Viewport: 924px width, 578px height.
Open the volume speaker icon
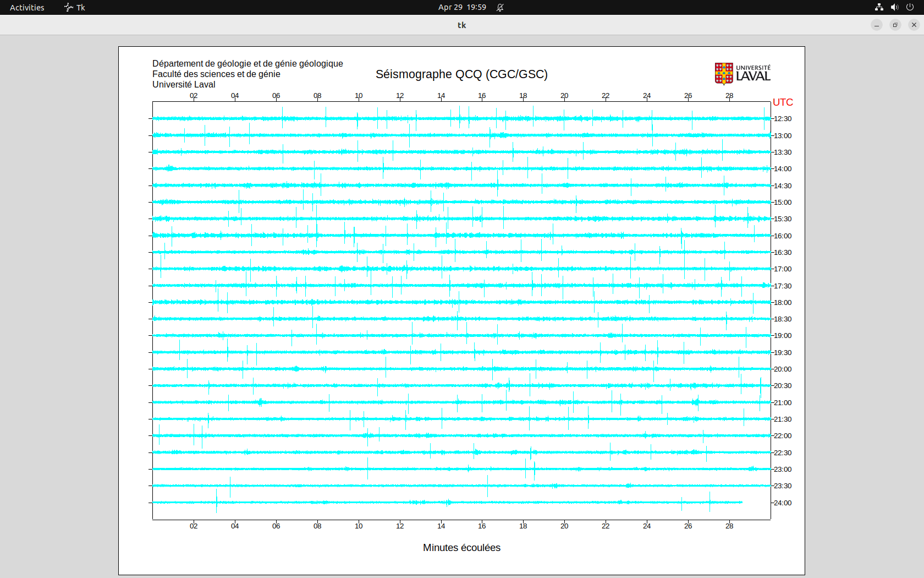[894, 7]
